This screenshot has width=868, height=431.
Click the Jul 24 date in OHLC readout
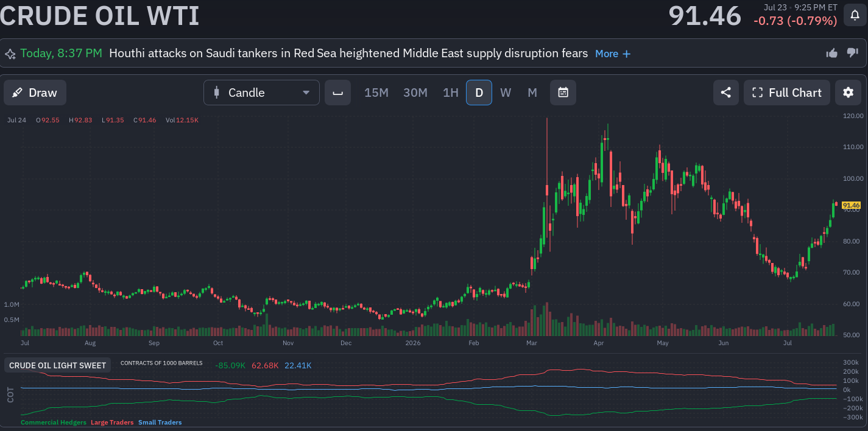pyautogui.click(x=16, y=121)
